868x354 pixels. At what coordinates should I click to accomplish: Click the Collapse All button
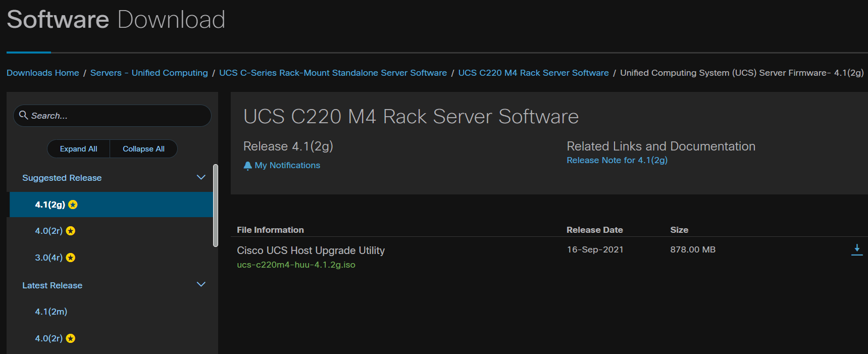coord(143,149)
